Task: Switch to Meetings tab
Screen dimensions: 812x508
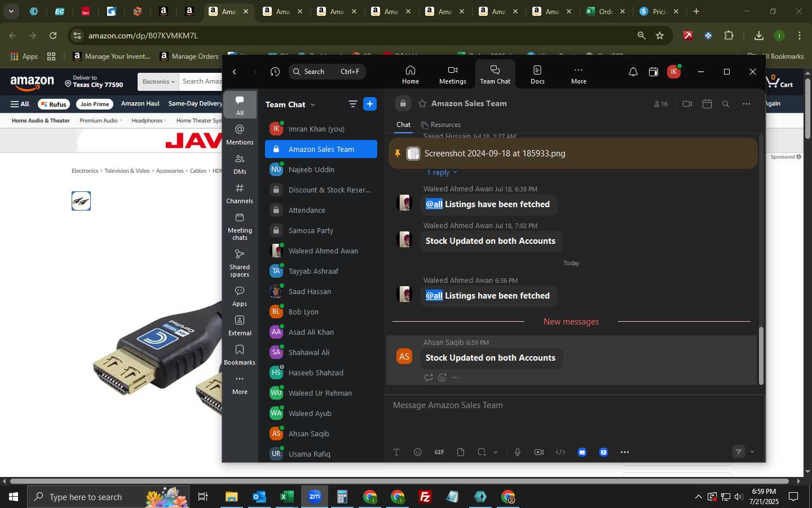Action: coord(453,74)
